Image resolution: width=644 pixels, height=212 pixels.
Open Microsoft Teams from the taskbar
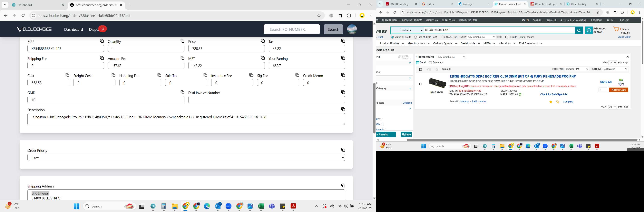[x=272, y=206]
